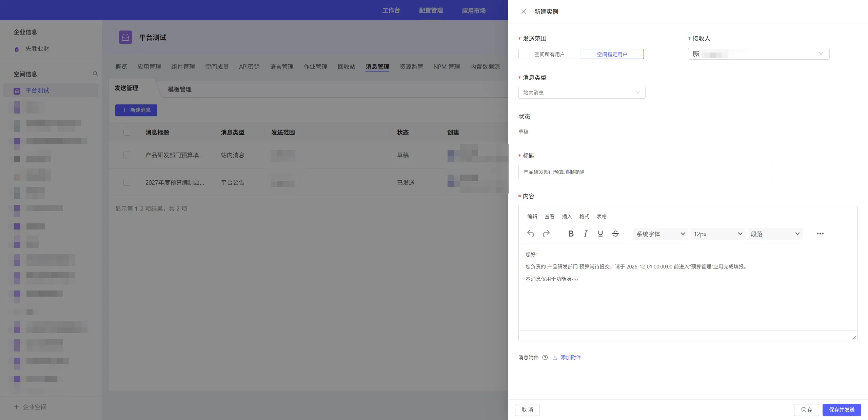The height and width of the screenshot is (420, 868).
Task: Select 空间所有用户 send scope option
Action: point(550,54)
